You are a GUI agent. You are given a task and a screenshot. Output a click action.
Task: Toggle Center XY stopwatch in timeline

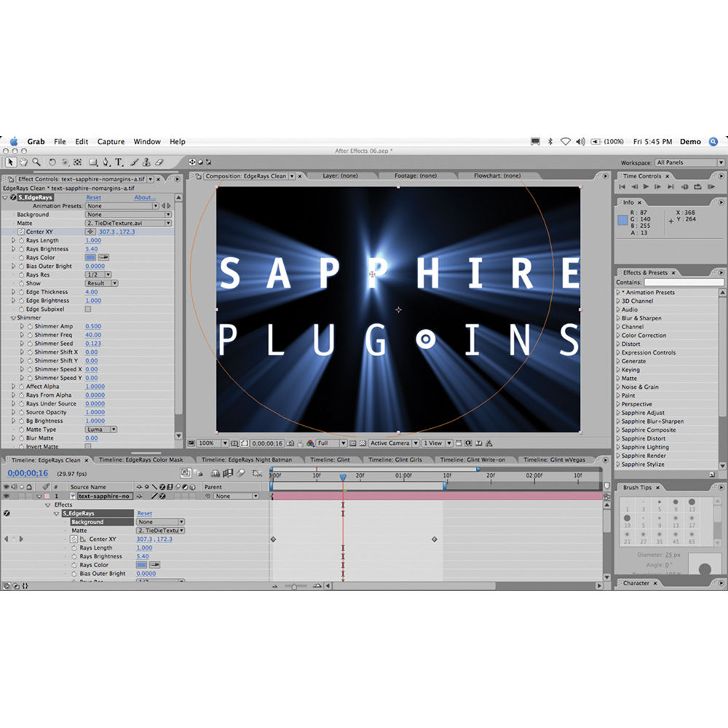74,539
